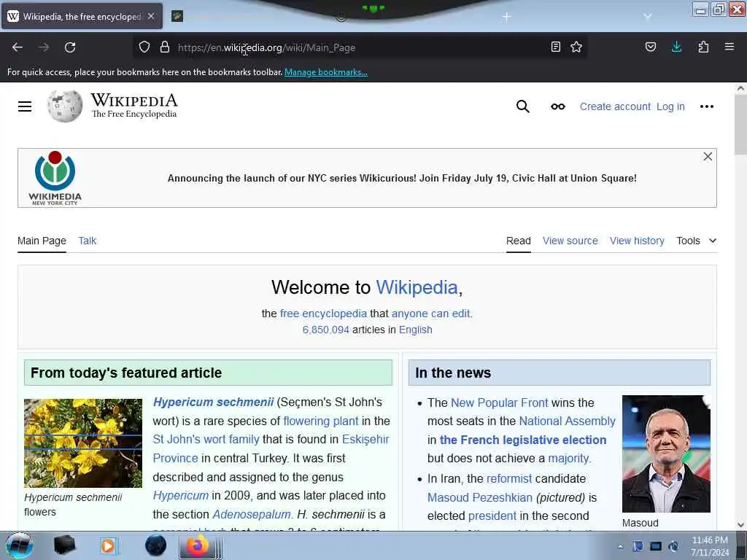
Task: Click the 6,850,094 articles count link
Action: pos(325,330)
